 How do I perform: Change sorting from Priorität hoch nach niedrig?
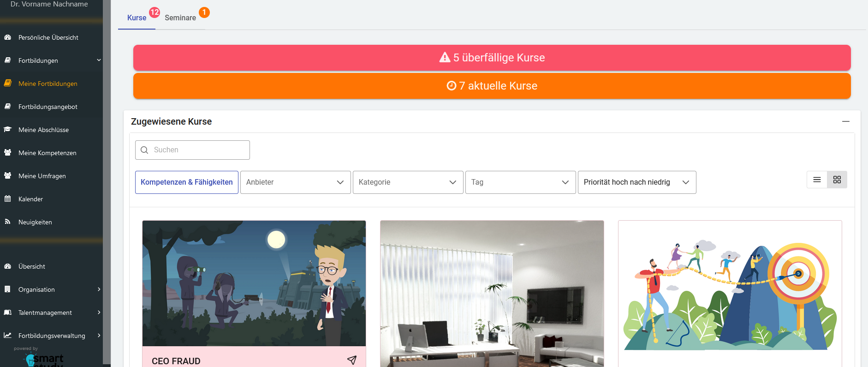tap(636, 182)
